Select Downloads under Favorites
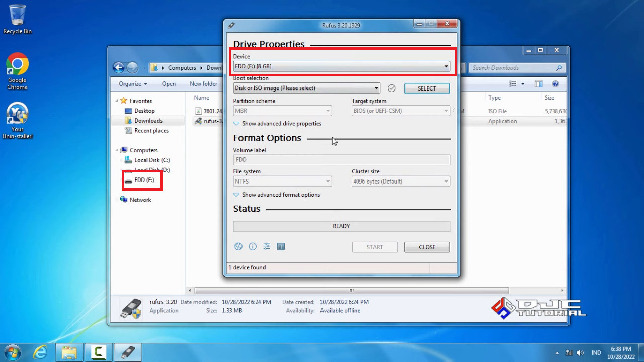This screenshot has width=644, height=362. click(148, 121)
